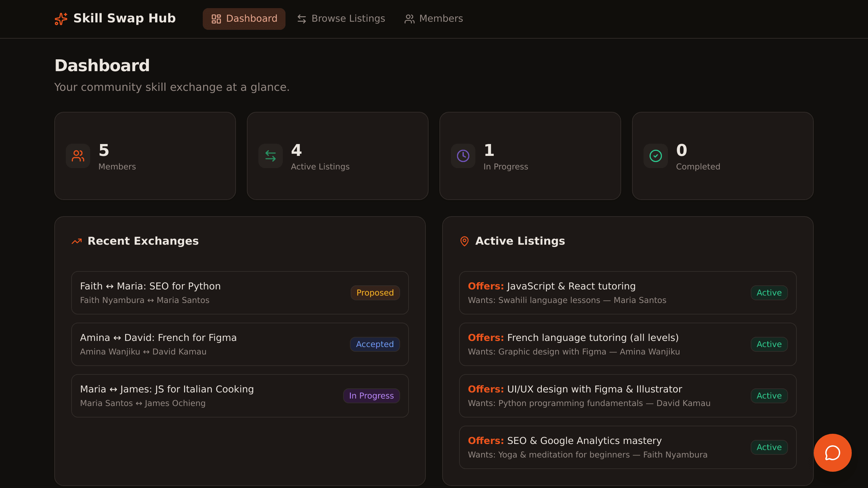
Task: Click the Skill Swap Hub title text
Action: point(124,18)
